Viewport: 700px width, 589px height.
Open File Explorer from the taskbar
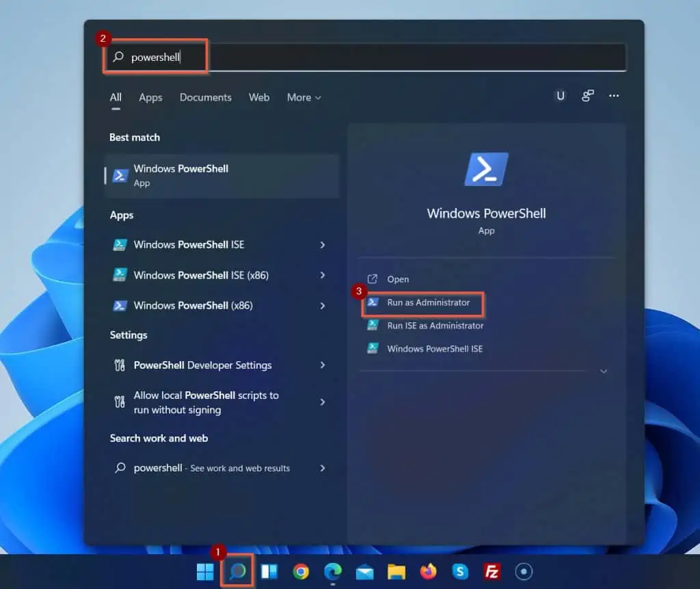[396, 571]
